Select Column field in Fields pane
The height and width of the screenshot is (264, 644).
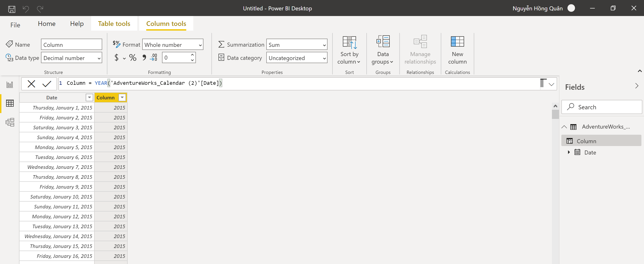click(601, 141)
